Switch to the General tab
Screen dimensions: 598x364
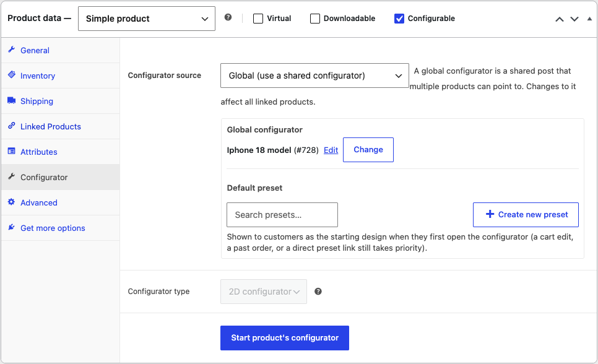pos(60,50)
